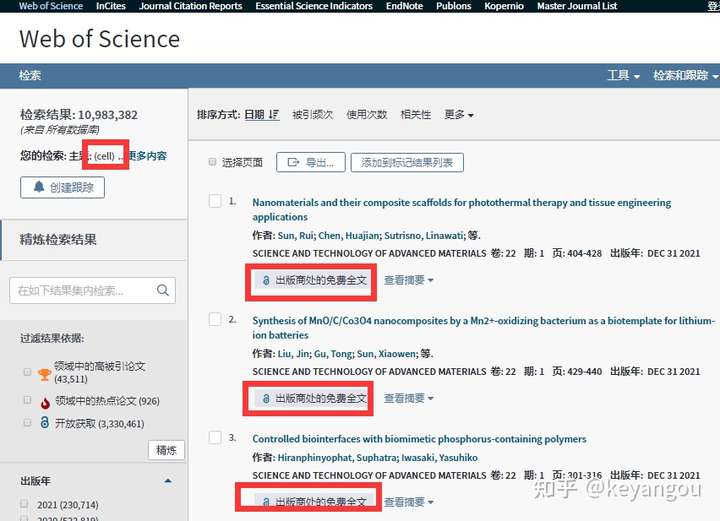720x521 pixels.
Task: Click the Refine button
Action: coord(166,450)
